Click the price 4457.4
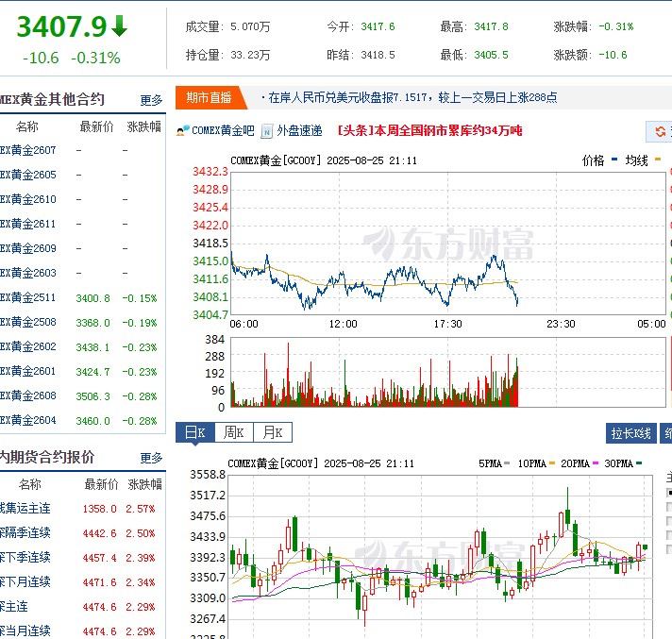The height and width of the screenshot is (639, 672). tap(99, 558)
